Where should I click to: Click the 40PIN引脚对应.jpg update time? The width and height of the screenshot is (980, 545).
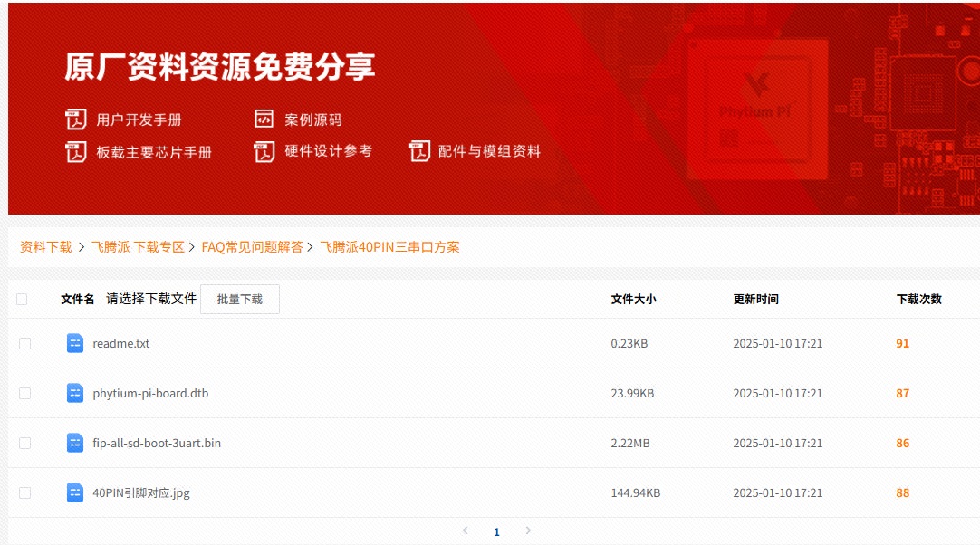click(x=778, y=492)
